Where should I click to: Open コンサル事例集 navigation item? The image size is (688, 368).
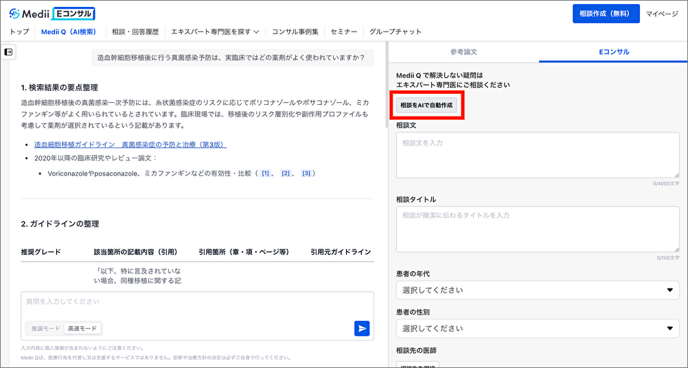click(x=295, y=32)
